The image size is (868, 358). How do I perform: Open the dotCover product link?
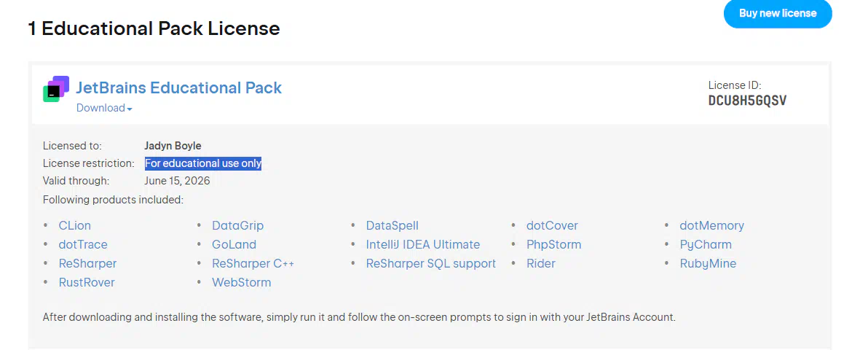click(x=552, y=225)
